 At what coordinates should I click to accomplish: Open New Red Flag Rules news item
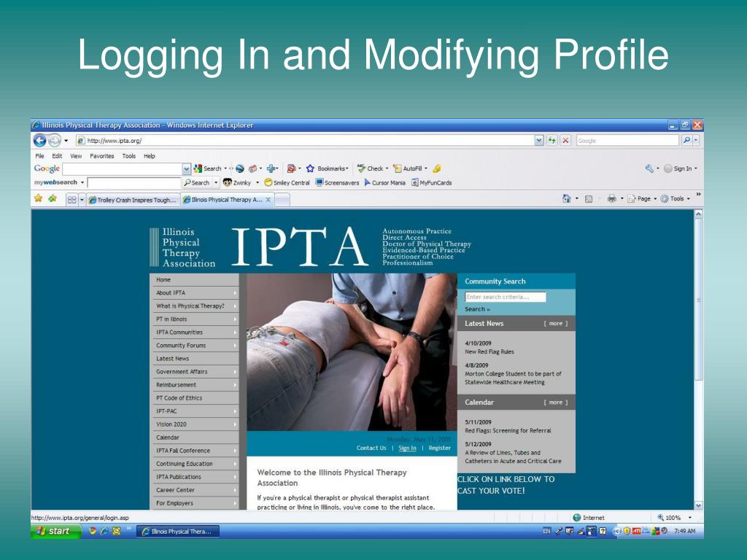click(489, 352)
